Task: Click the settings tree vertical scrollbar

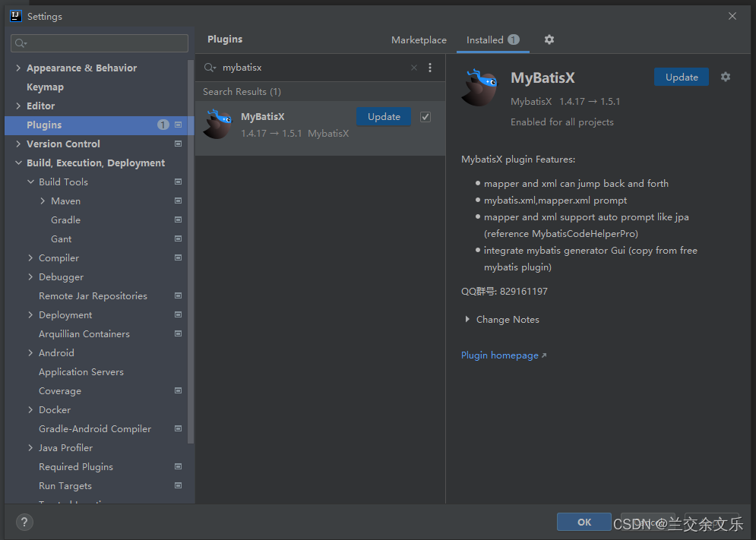Action: click(191, 251)
